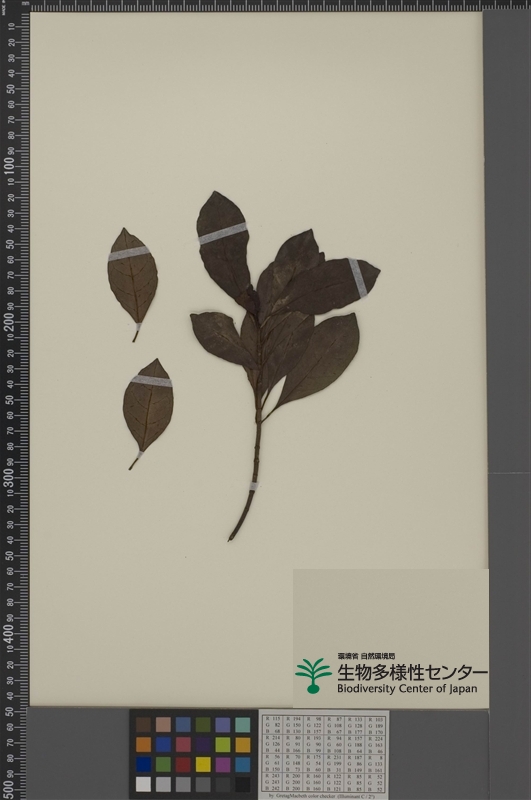Image resolution: width=531 pixels, height=800 pixels.
Task: Click the tape on the rightmost leaf
Action: [x=358, y=278]
